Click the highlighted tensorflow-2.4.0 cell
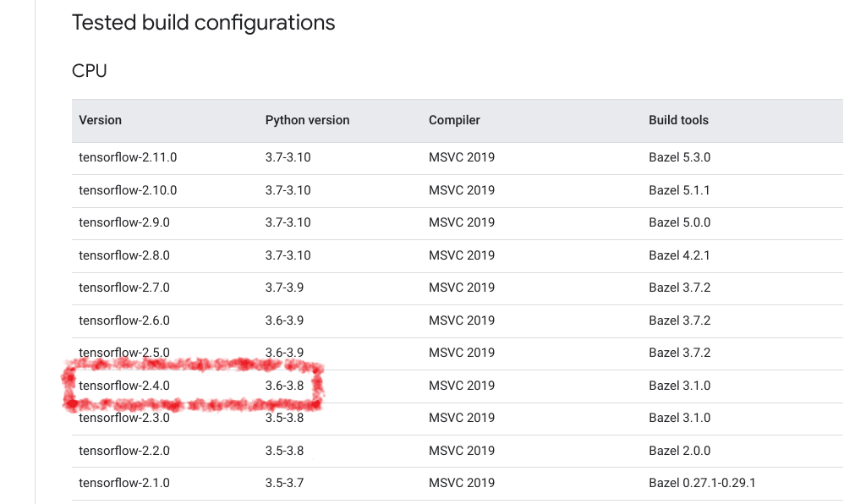 (124, 386)
